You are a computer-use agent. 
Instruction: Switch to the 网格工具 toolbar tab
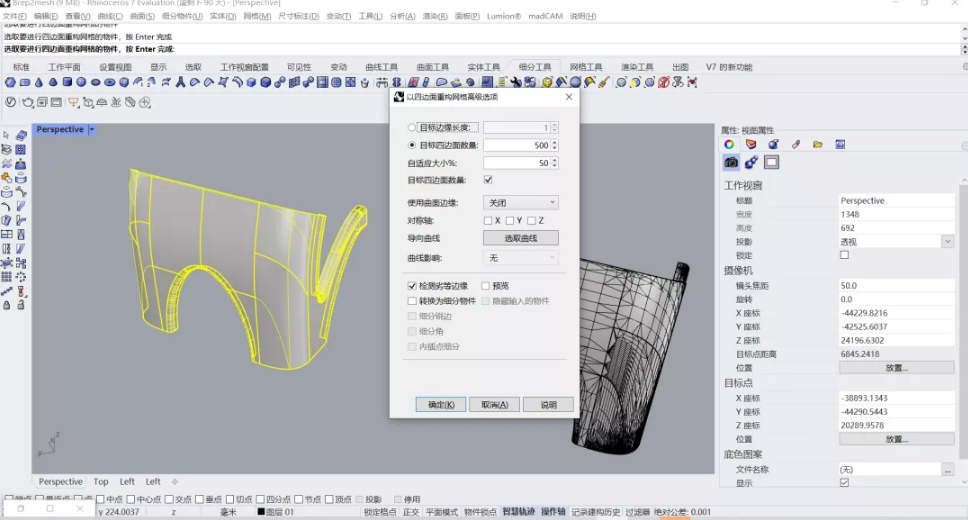tap(586, 67)
